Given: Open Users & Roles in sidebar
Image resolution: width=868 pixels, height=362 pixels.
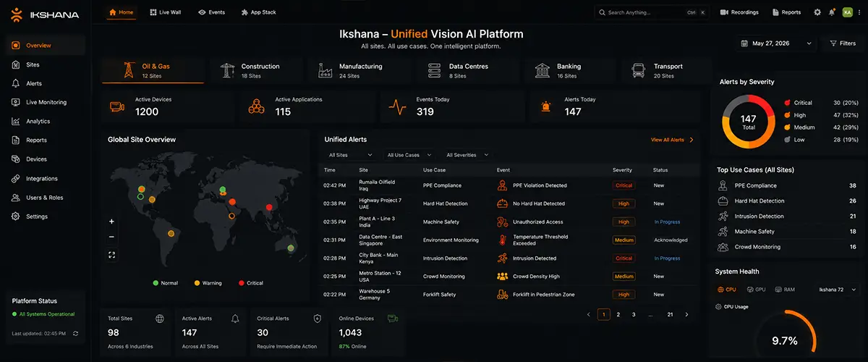Looking at the screenshot, I should click(45, 197).
